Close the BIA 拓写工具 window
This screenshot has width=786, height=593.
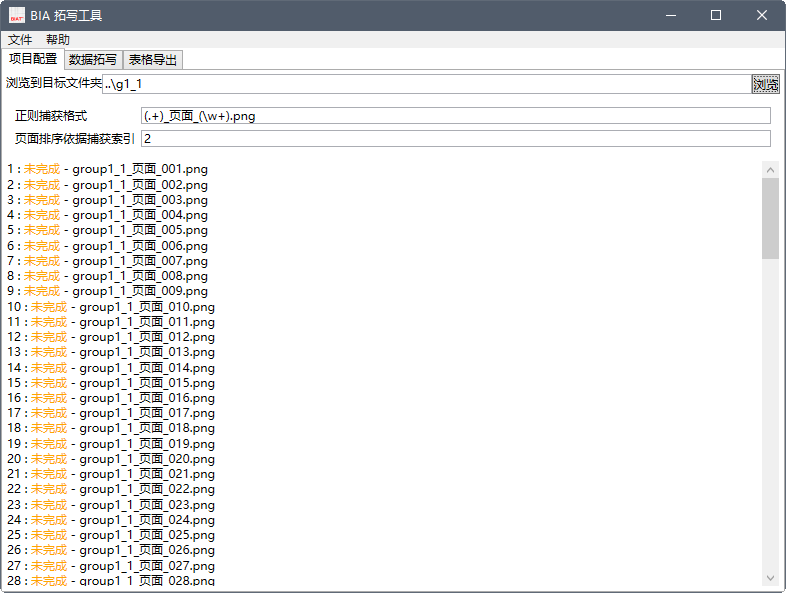pos(761,16)
